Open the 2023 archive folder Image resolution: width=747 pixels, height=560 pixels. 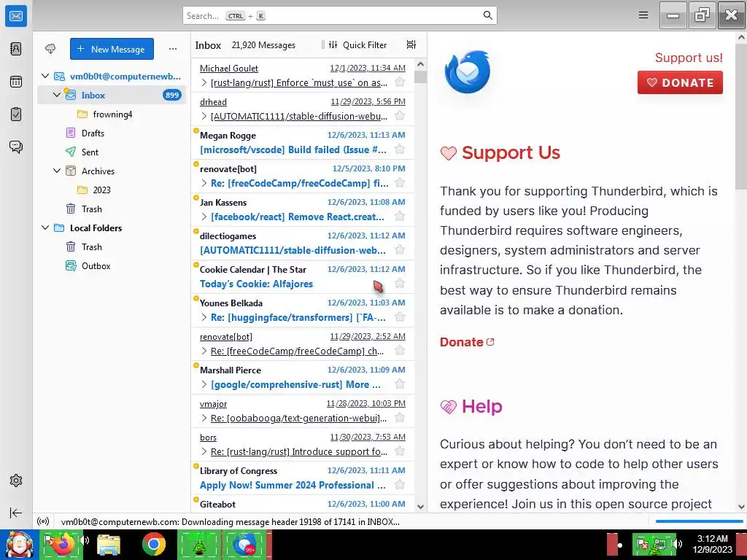pos(112,190)
